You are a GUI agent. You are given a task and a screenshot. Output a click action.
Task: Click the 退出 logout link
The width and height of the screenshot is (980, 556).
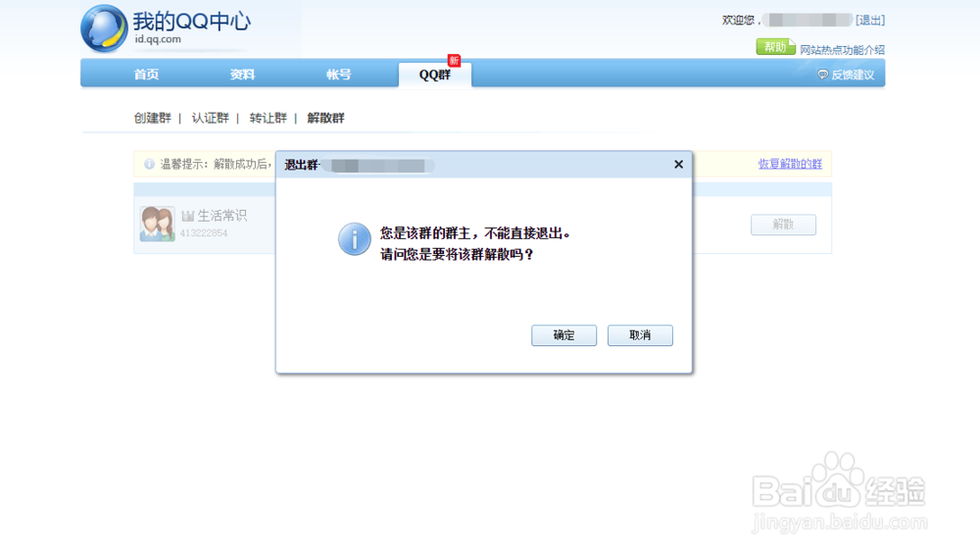click(870, 20)
